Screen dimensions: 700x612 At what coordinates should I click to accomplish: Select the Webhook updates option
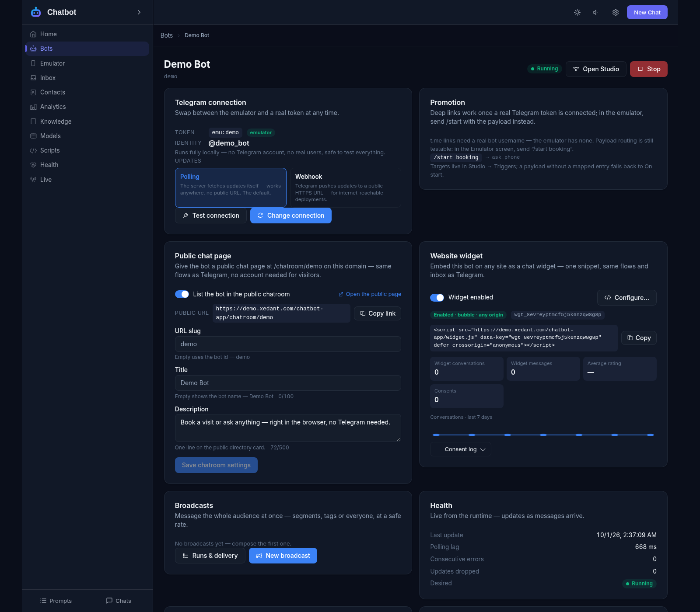click(x=346, y=188)
